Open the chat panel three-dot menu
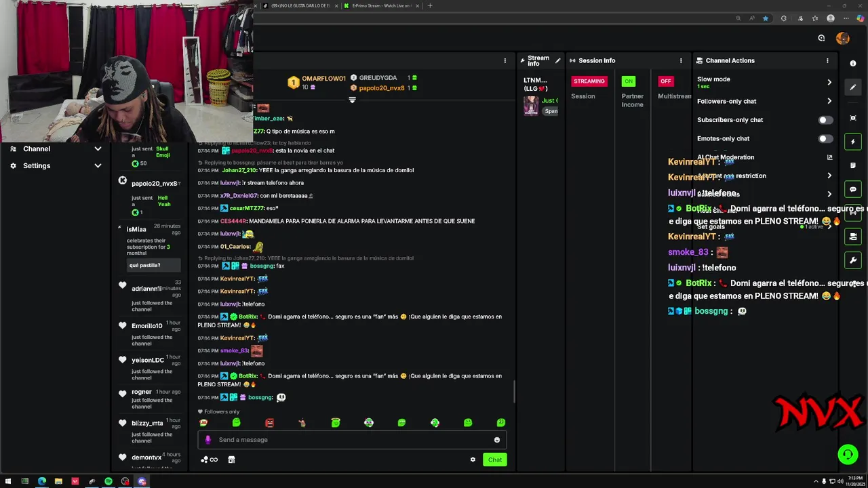 point(505,60)
